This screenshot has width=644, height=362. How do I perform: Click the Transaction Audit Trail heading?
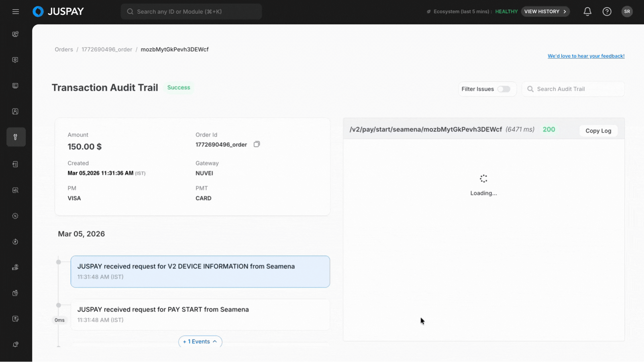(x=105, y=87)
